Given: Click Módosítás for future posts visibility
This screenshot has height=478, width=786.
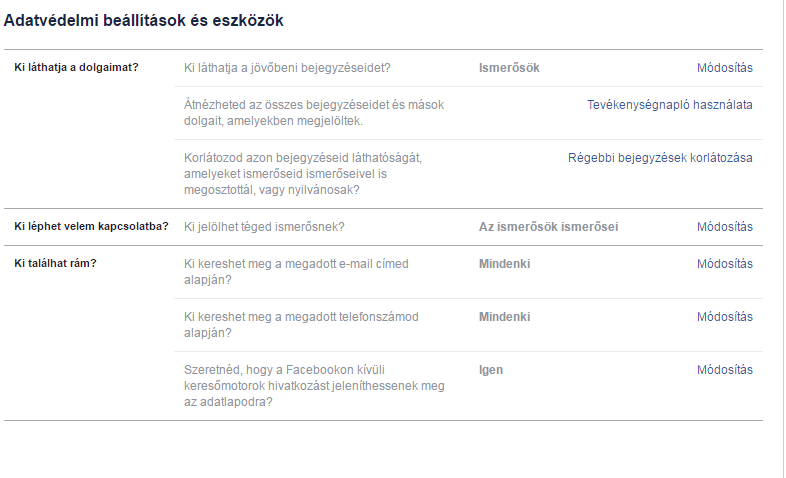Looking at the screenshot, I should click(724, 68).
